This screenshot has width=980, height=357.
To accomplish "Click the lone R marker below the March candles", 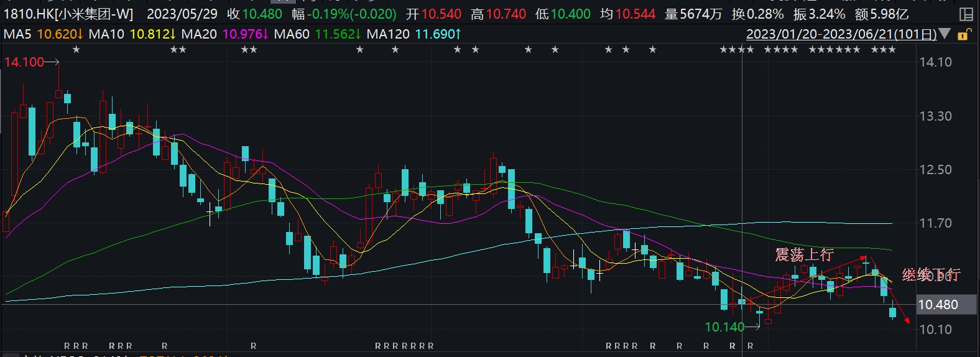I will [254, 346].
